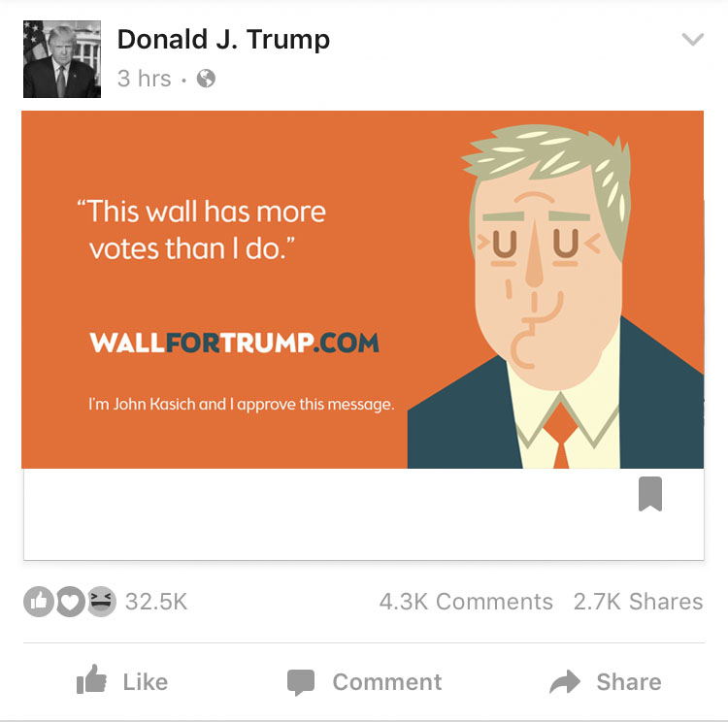Screen dimensions: 728x722
Task: Open the Donald J. Trump profile name
Action: pos(223,39)
